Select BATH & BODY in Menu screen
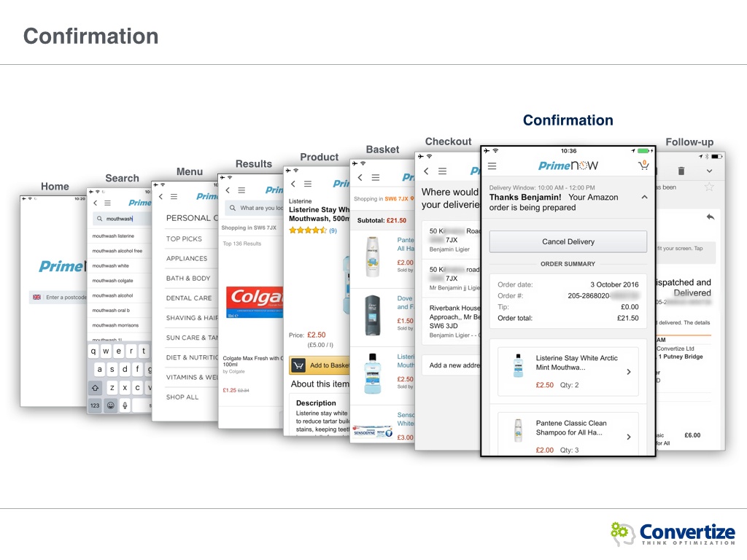 (x=188, y=279)
